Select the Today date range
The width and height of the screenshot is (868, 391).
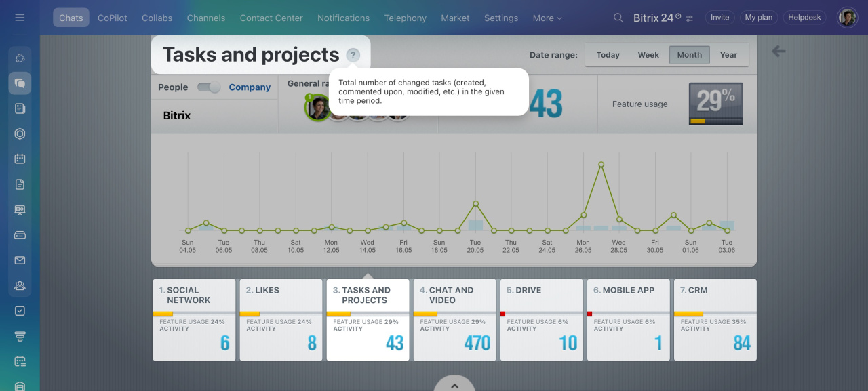(x=608, y=55)
